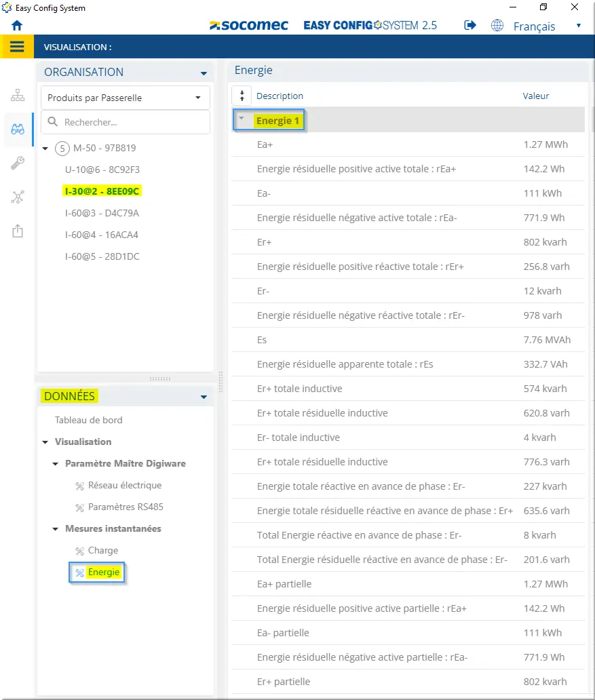Collapse the Energie 1 group
Screen dimensions: 595x700
pos(242,119)
